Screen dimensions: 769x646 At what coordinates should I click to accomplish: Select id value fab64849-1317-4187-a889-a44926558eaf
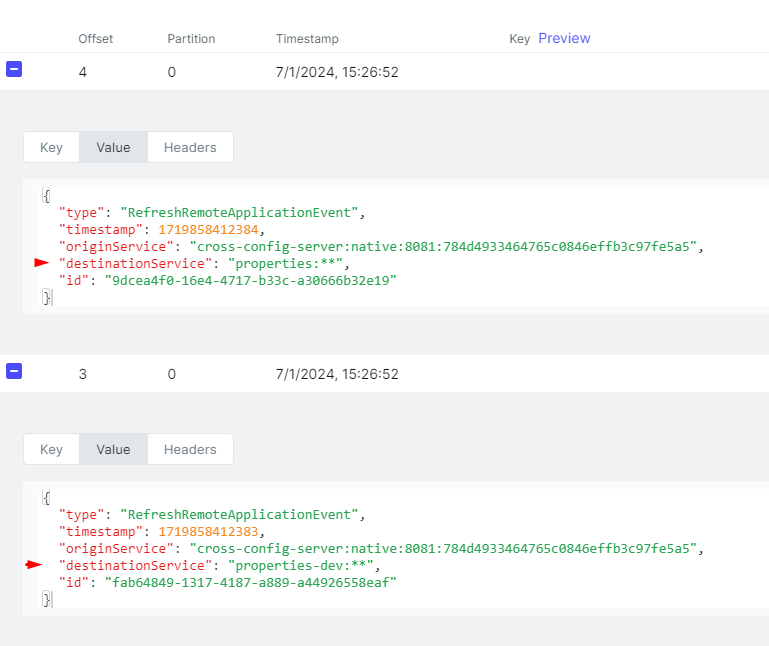point(251,583)
